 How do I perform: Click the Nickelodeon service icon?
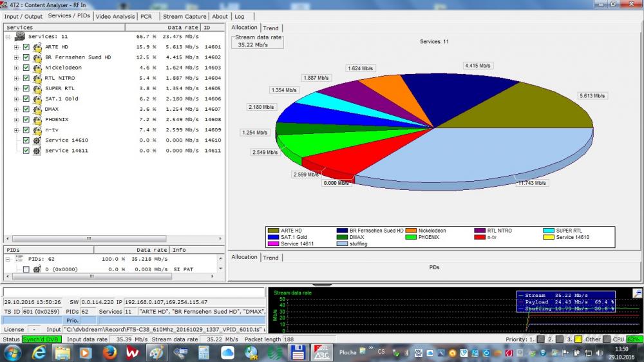coord(37,68)
